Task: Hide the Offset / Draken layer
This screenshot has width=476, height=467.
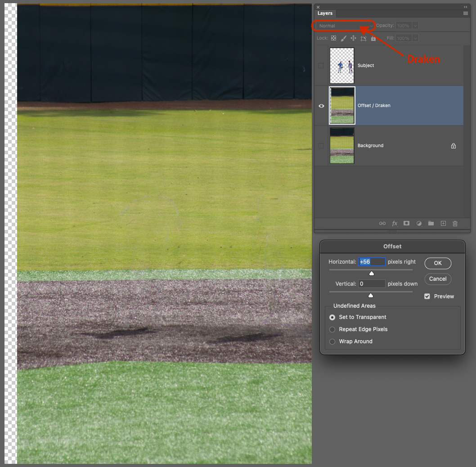Action: 321,105
